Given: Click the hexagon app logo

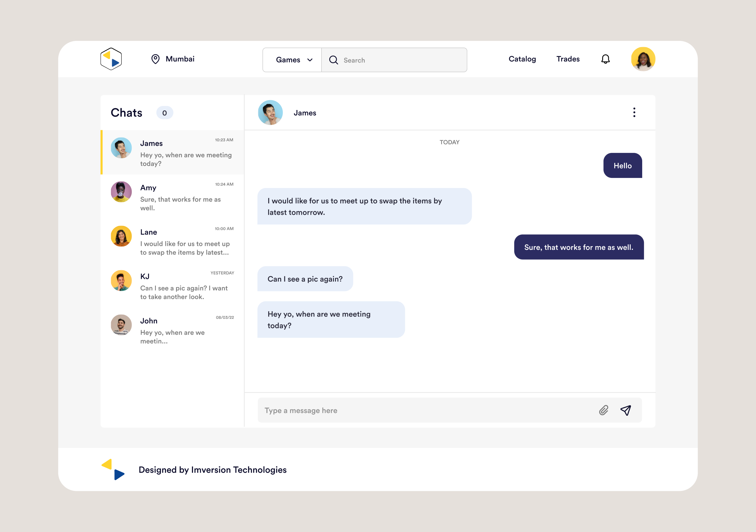Looking at the screenshot, I should [111, 59].
